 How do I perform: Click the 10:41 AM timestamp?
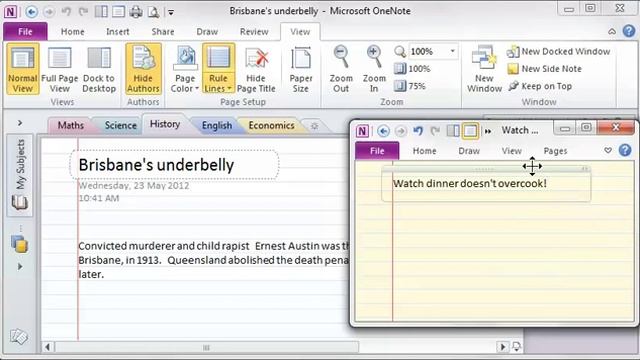(x=99, y=198)
